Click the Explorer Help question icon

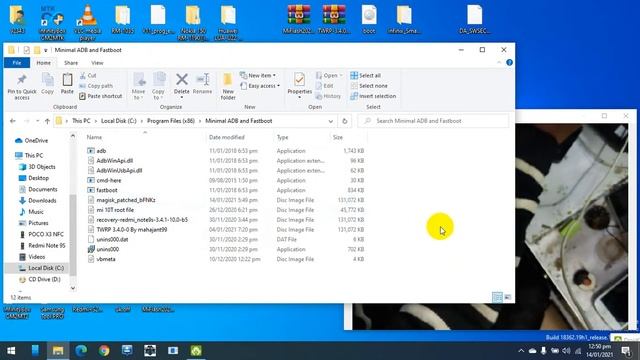pyautogui.click(x=509, y=62)
